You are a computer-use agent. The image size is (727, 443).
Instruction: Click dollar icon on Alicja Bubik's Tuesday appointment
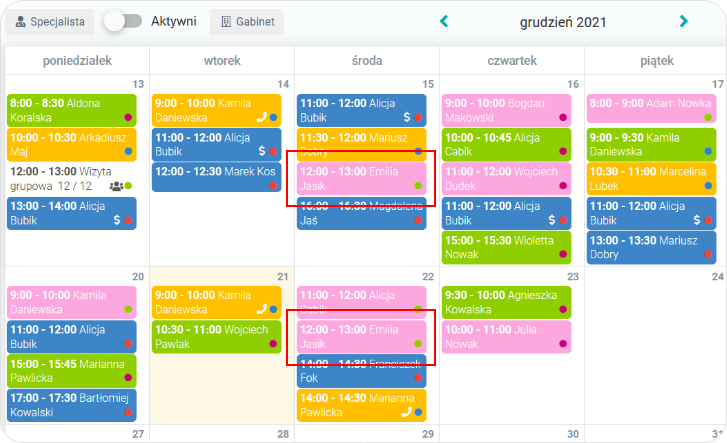(x=262, y=151)
